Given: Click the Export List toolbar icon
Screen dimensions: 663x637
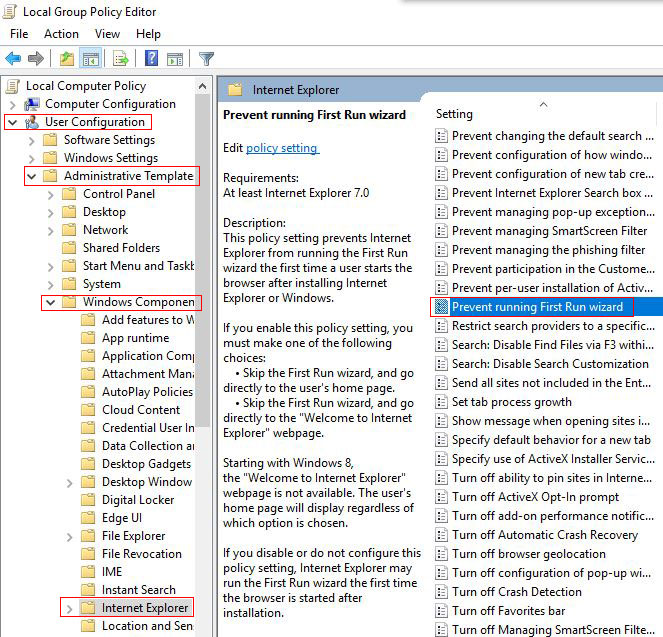Looking at the screenshot, I should (x=121, y=58).
